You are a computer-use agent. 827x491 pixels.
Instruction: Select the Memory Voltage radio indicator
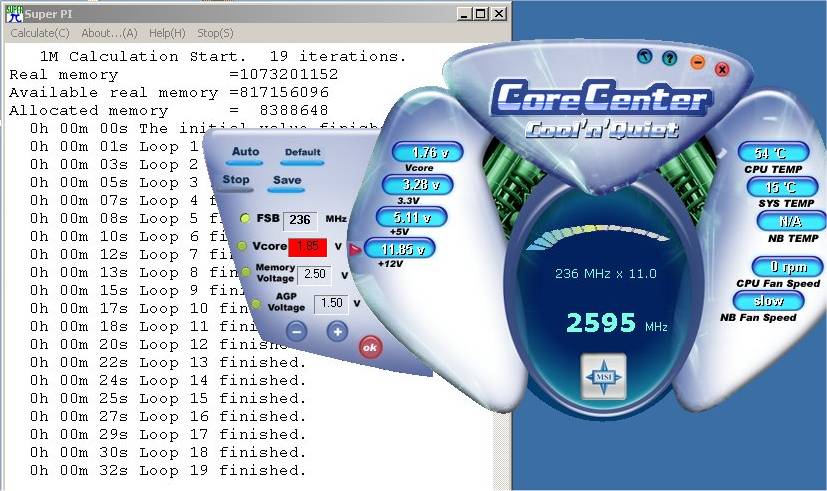245,272
